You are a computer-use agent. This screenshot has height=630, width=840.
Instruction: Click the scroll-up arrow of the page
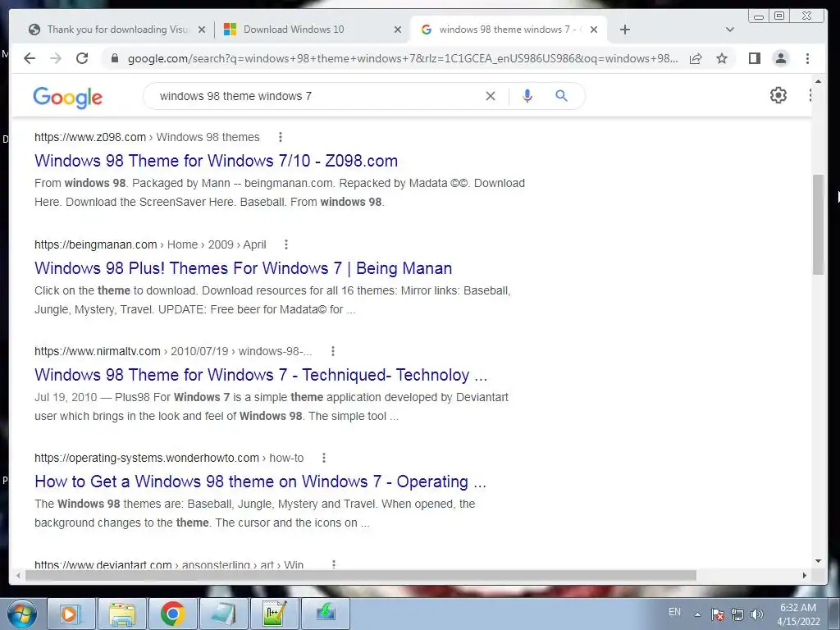click(x=818, y=81)
